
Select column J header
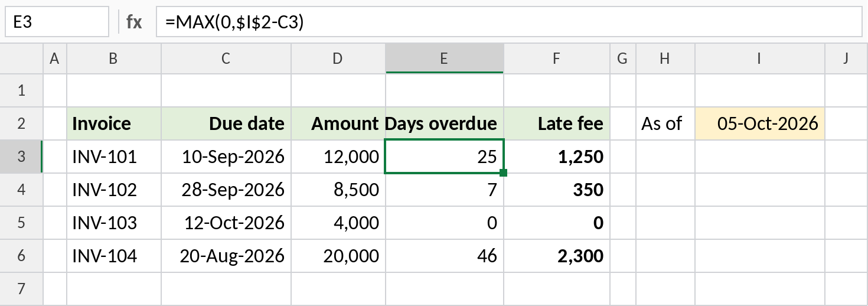coord(846,58)
